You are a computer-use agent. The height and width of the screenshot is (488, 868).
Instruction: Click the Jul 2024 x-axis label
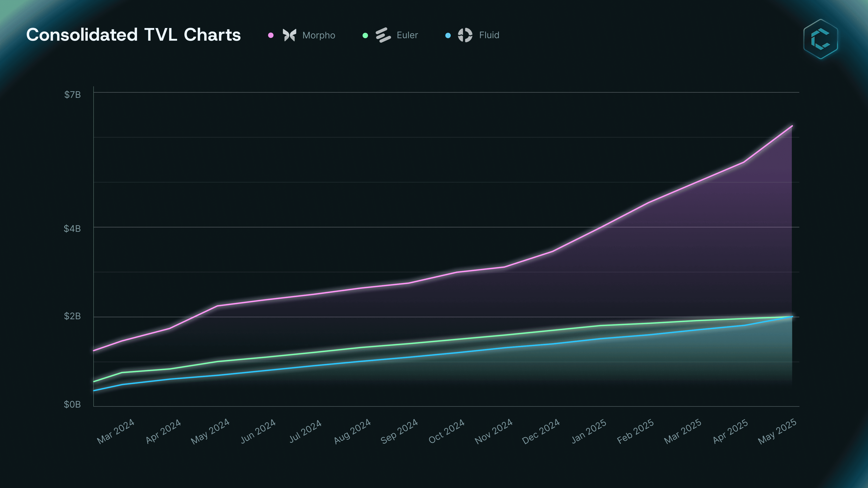tap(305, 432)
